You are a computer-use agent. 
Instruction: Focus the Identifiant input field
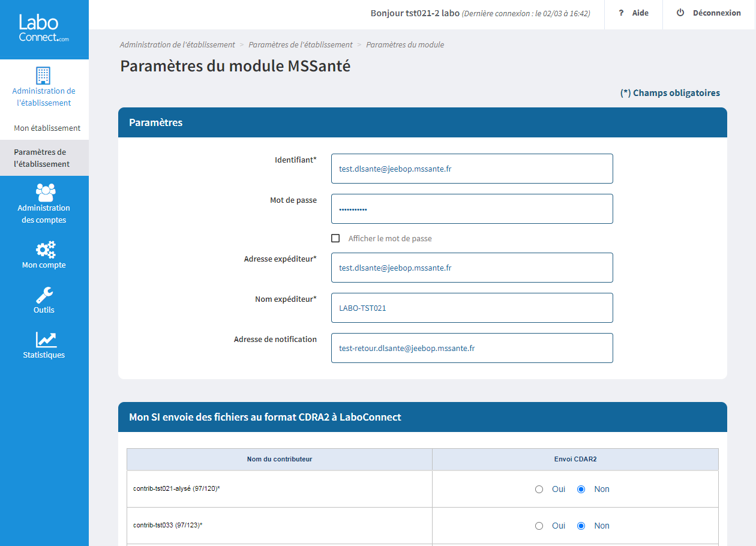coord(472,169)
